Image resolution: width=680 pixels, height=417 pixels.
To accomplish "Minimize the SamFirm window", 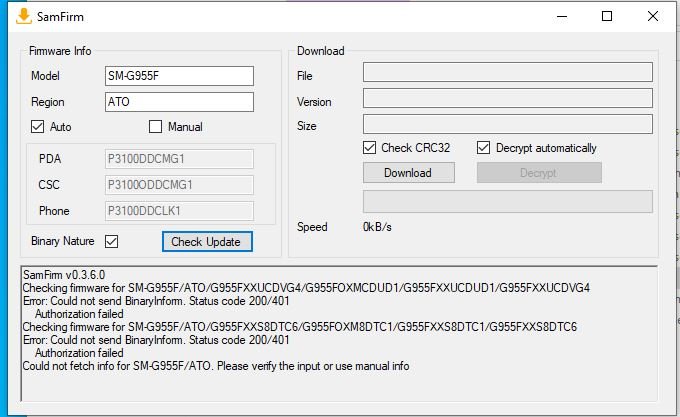I will (x=562, y=16).
